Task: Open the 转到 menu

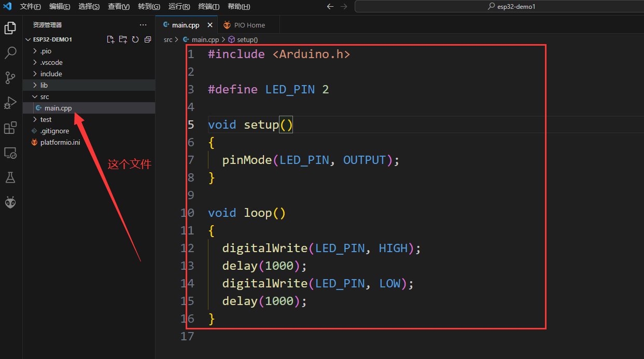Action: point(149,6)
